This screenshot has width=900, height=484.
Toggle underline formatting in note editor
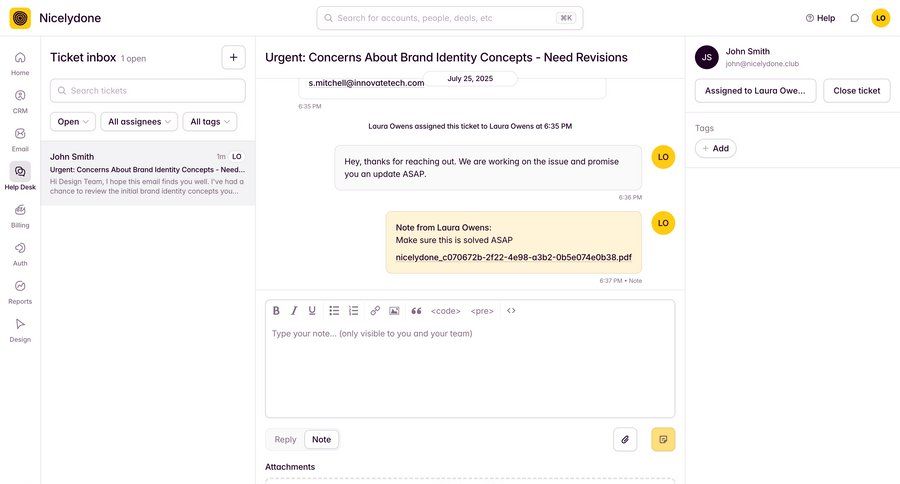tap(312, 311)
